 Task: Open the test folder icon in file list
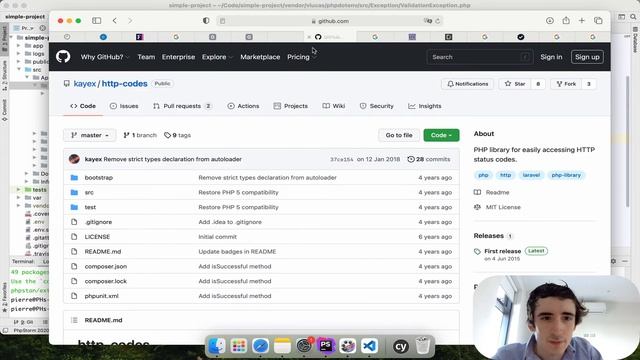point(74,207)
